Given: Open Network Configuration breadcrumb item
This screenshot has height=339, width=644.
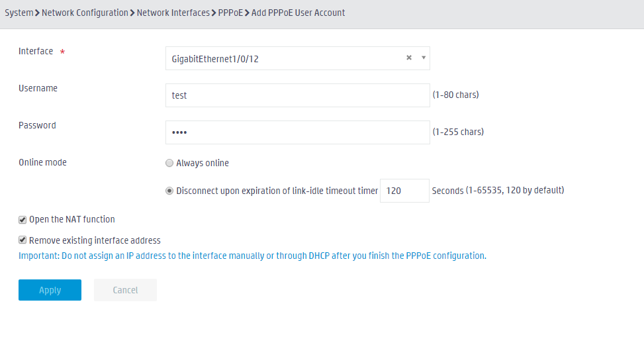Looking at the screenshot, I should click(x=85, y=13).
